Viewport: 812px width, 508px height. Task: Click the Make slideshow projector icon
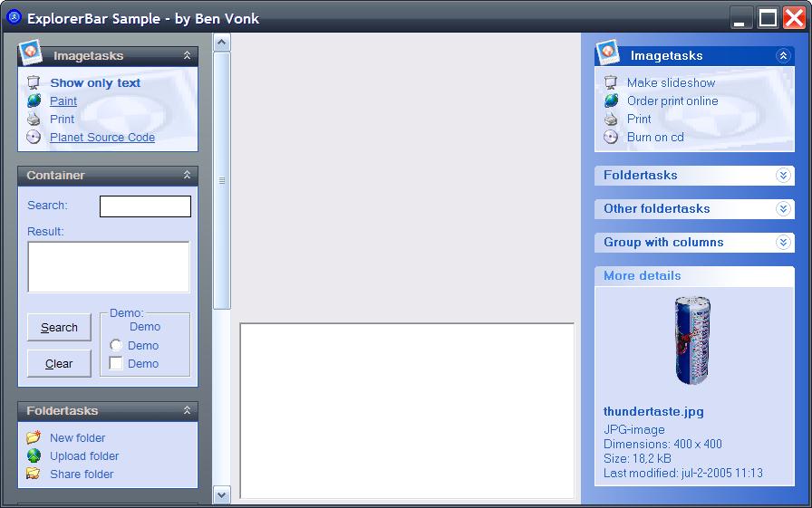pyautogui.click(x=612, y=83)
